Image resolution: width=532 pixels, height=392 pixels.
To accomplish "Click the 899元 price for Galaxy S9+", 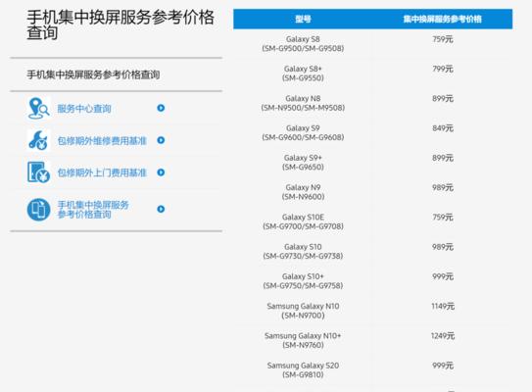I will (x=443, y=158).
